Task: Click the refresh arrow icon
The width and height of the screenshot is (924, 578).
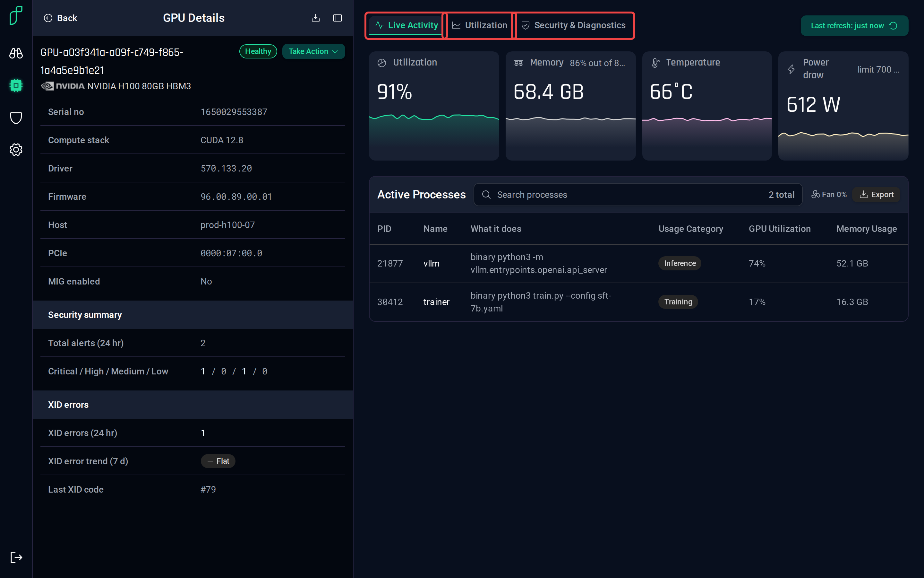Action: [893, 26]
